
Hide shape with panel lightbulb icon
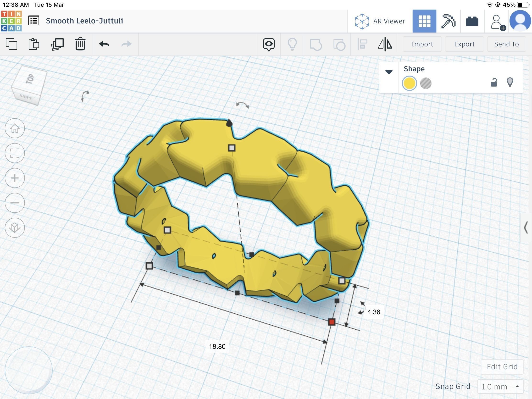pyautogui.click(x=510, y=82)
